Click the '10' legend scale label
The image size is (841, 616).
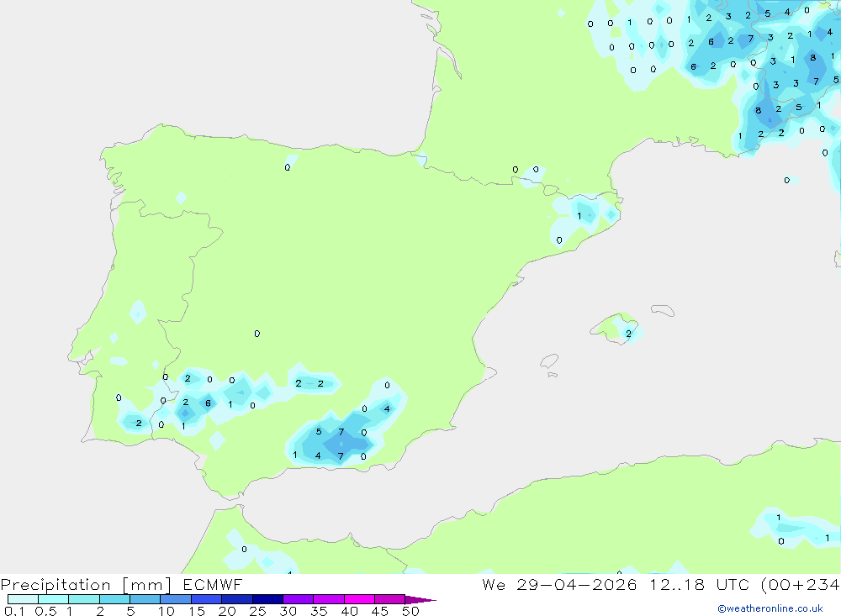coord(167,611)
